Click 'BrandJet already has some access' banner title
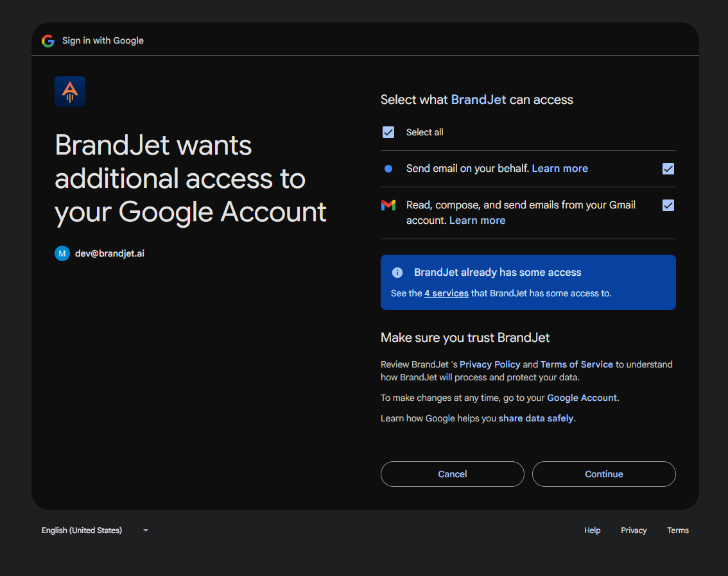The width and height of the screenshot is (728, 576). click(498, 272)
